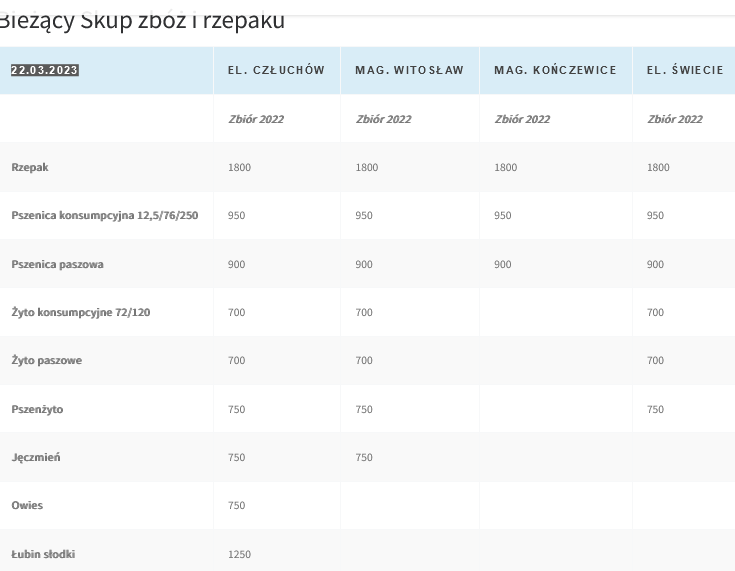Select the Łubin słodki row label
The width and height of the screenshot is (735, 571).
coord(43,554)
